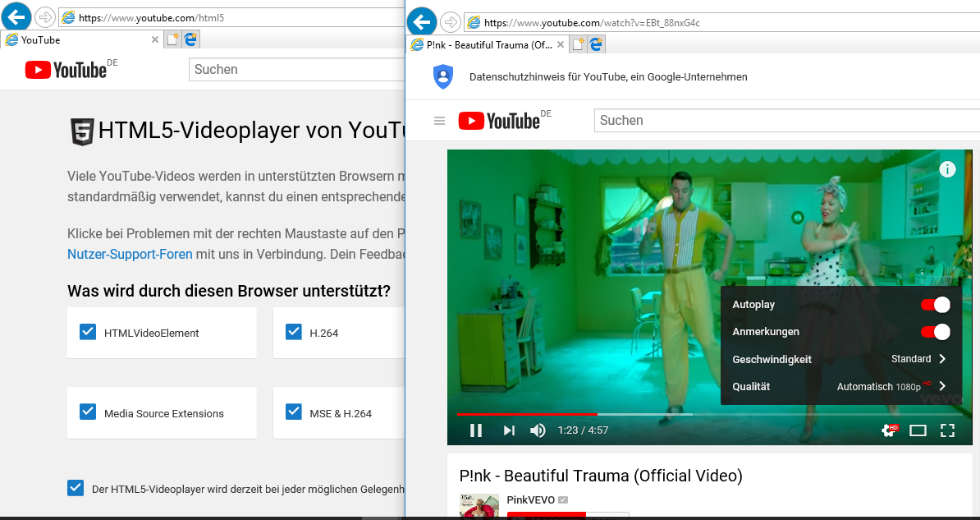The height and width of the screenshot is (520, 980).
Task: Pause the video
Action: pyautogui.click(x=475, y=430)
